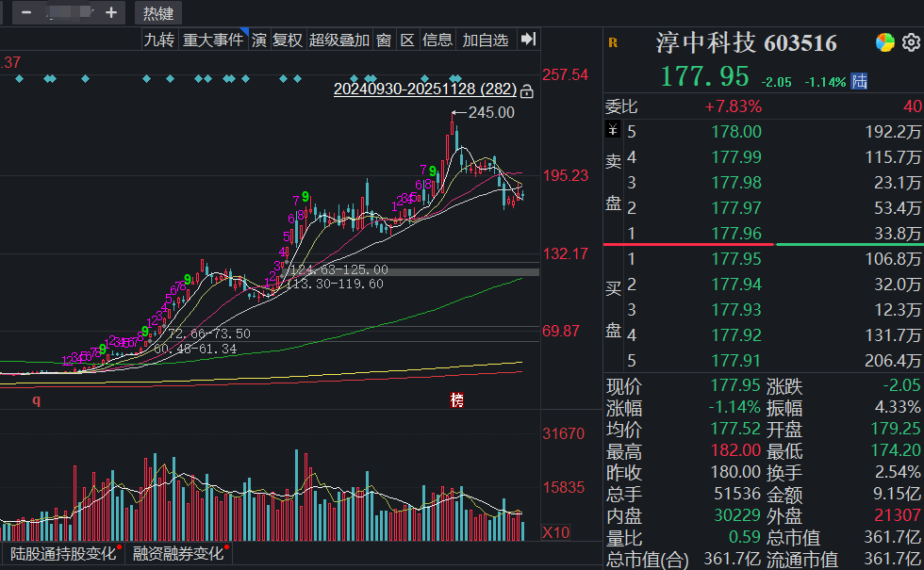Click the 均价 177.52 value

[735, 429]
